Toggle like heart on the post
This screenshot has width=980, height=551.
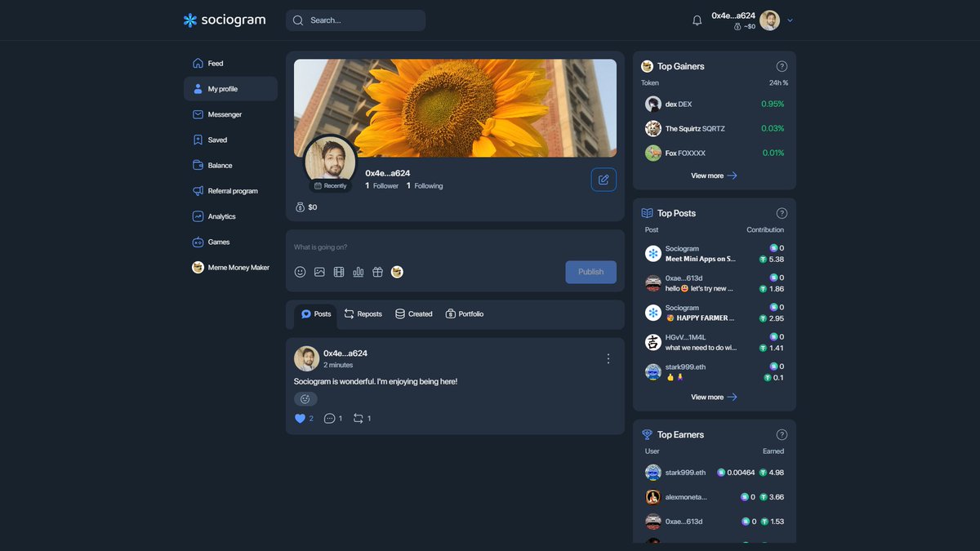(300, 419)
